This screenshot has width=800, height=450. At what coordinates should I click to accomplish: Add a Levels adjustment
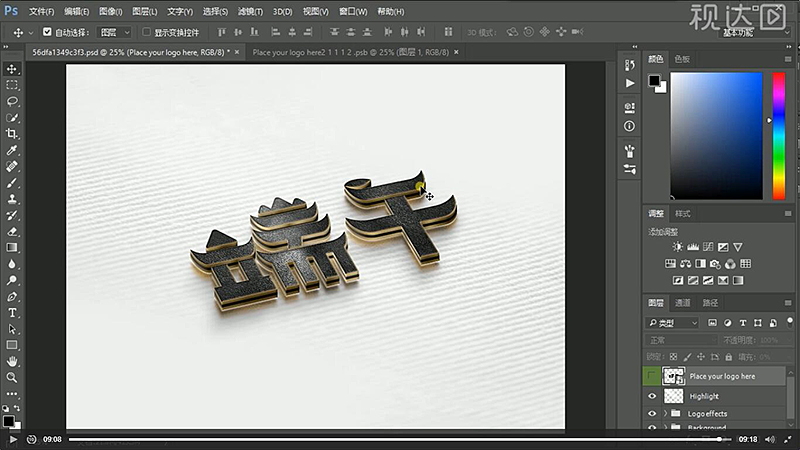click(692, 247)
